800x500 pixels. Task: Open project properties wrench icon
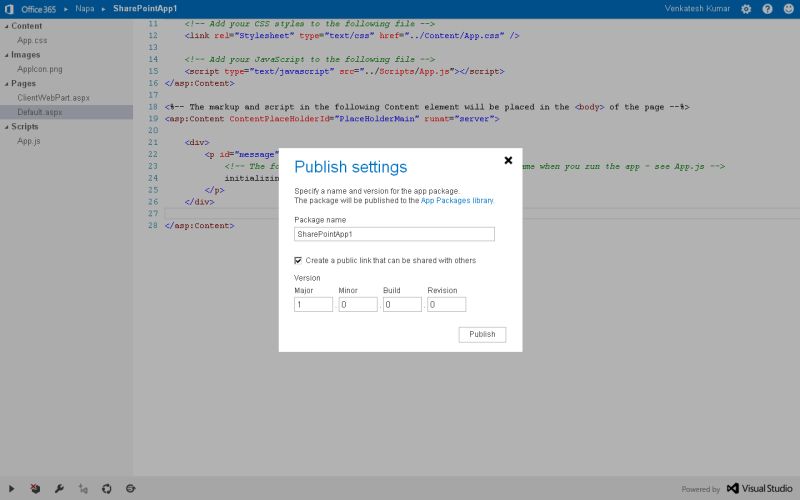(59, 488)
